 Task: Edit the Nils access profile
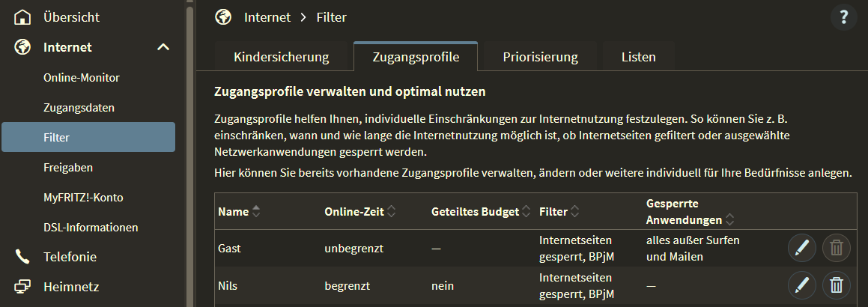pyautogui.click(x=802, y=285)
